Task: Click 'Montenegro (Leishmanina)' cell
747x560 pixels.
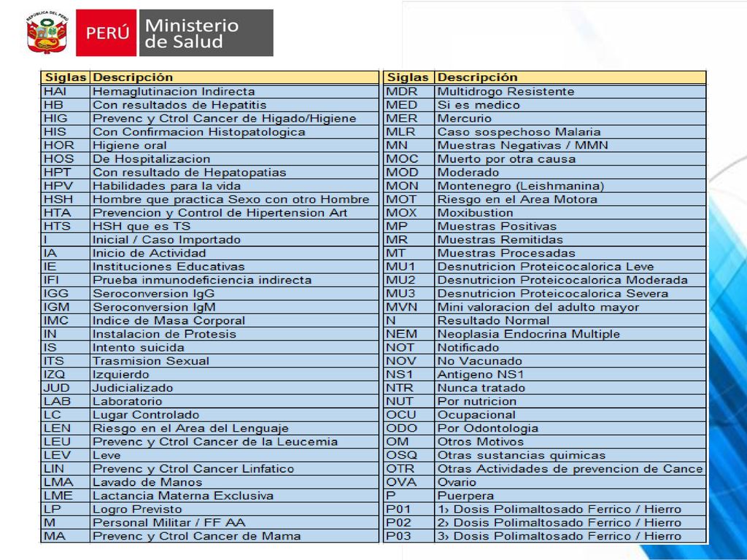Action: (x=570, y=186)
